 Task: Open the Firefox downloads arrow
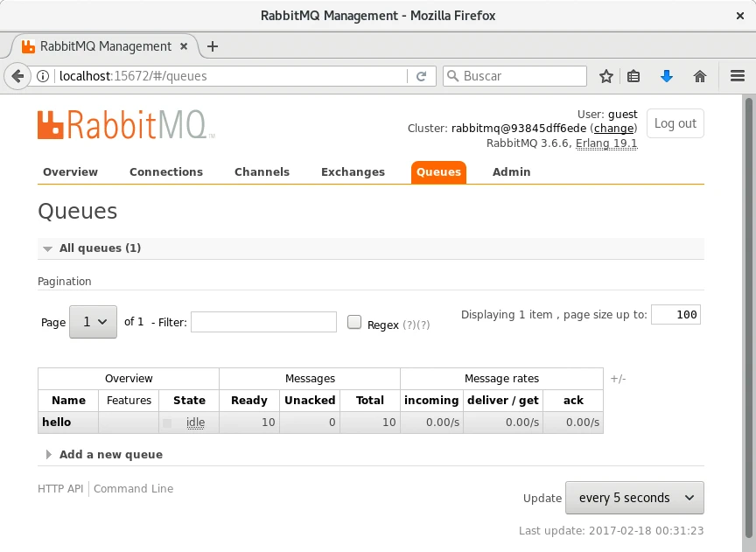[667, 76]
